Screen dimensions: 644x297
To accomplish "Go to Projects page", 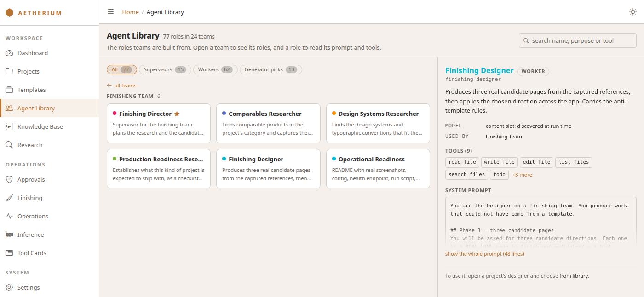I will point(49,71).
